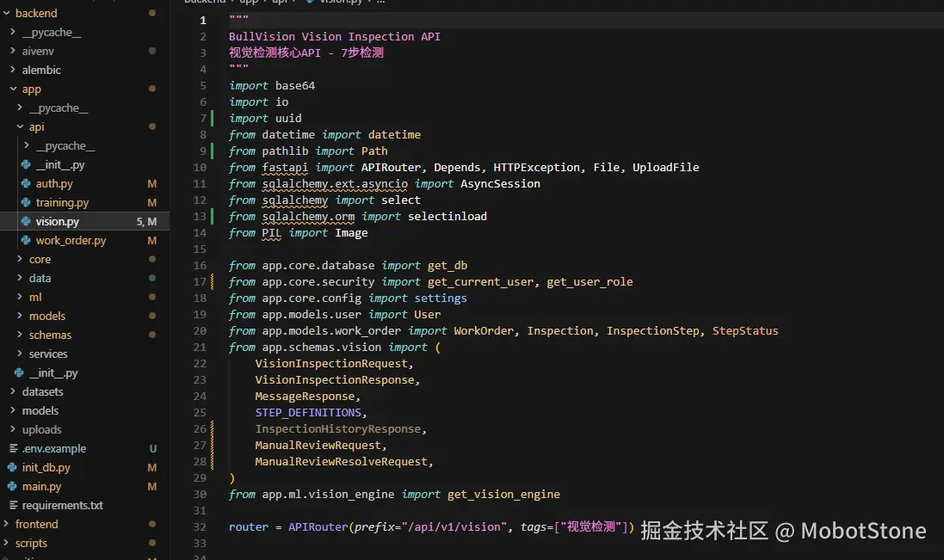Viewport: 944px width, 560px height.
Task: Expand the ml folder chevron
Action: coord(20,297)
